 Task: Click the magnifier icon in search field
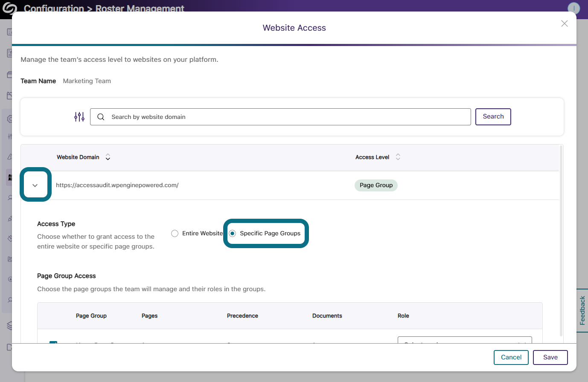(x=101, y=117)
